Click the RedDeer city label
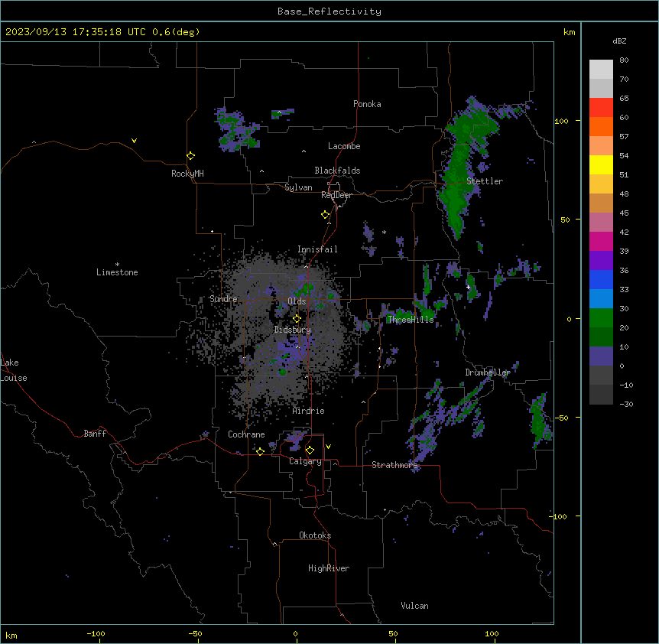Viewport: 659px width, 644px height. pos(336,195)
